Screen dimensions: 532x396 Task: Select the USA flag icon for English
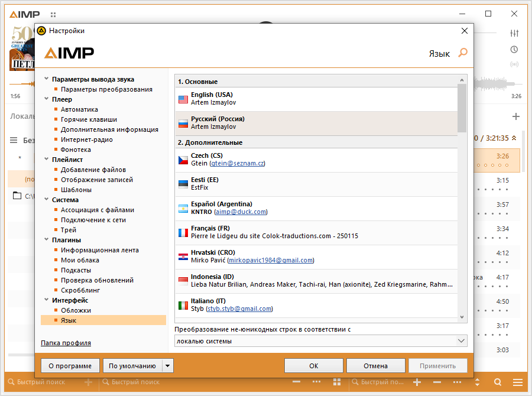pos(183,99)
